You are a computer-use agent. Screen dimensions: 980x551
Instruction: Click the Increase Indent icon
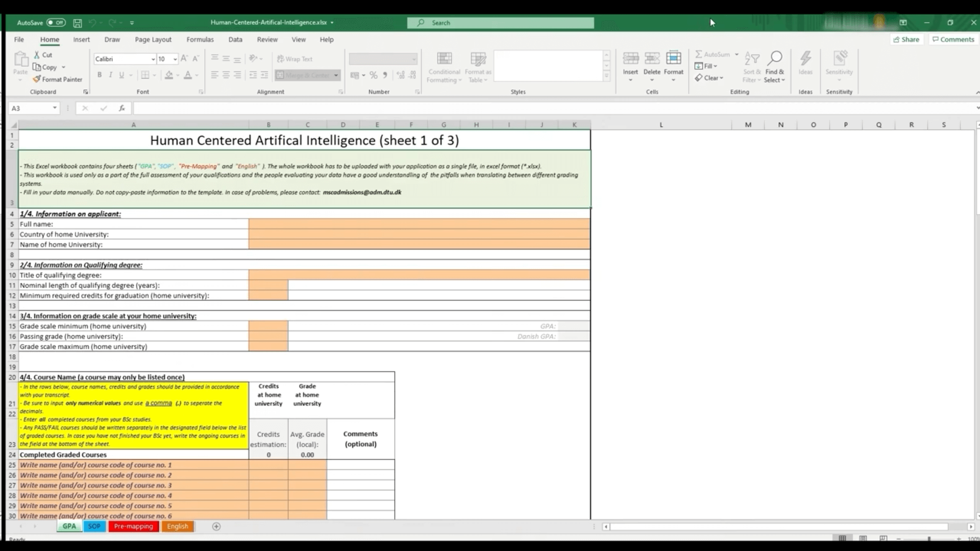coord(264,75)
